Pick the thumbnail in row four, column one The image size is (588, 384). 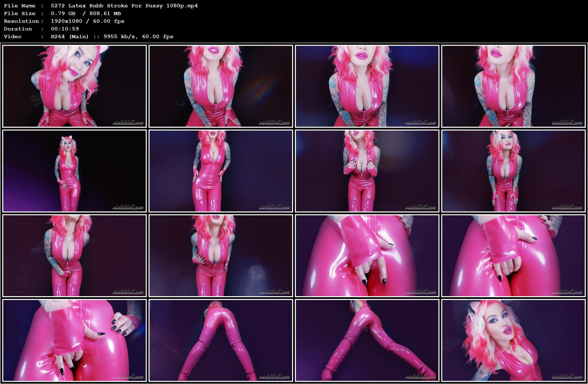click(74, 340)
